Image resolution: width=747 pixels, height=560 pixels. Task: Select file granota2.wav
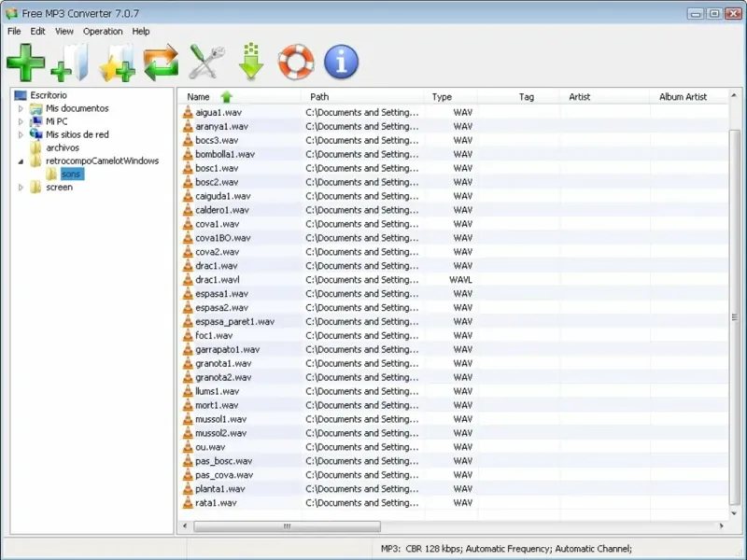tap(223, 377)
